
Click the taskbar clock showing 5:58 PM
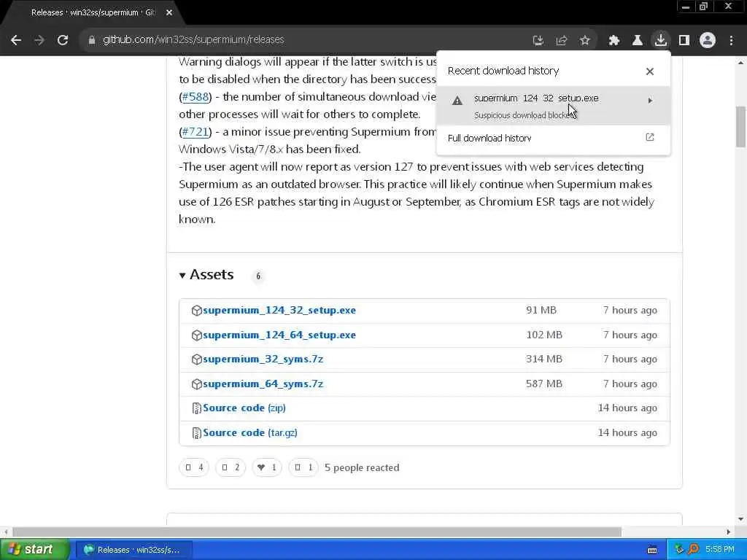click(x=719, y=550)
